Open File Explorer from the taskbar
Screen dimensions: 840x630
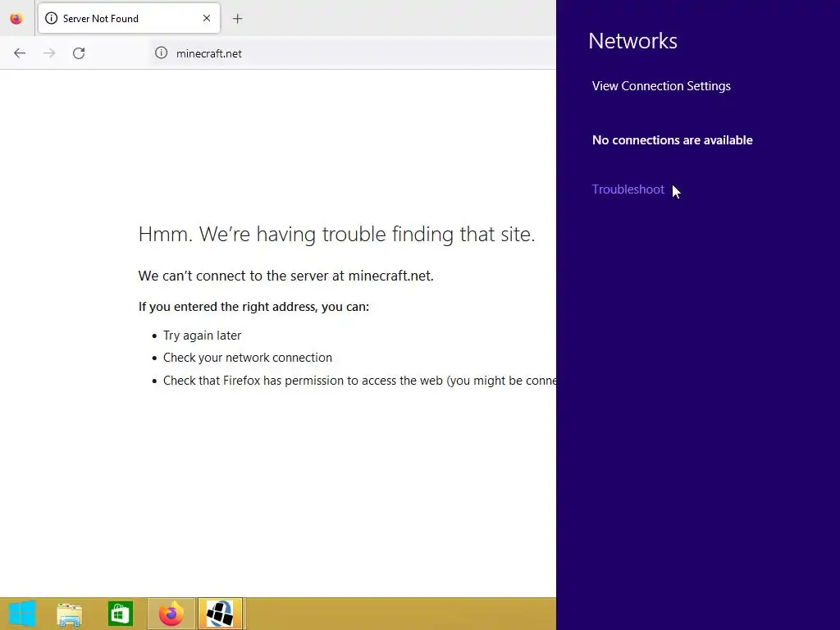(70, 614)
